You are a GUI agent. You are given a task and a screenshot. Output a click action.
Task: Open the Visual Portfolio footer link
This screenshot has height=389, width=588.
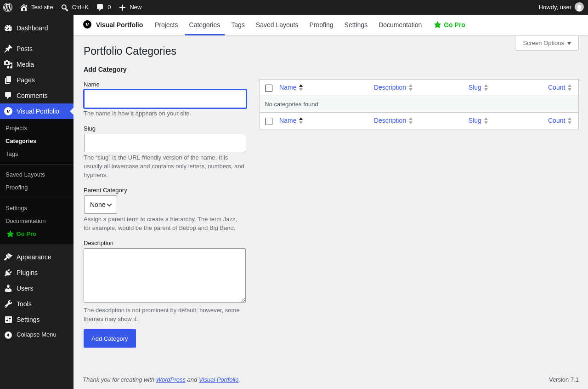point(219,379)
